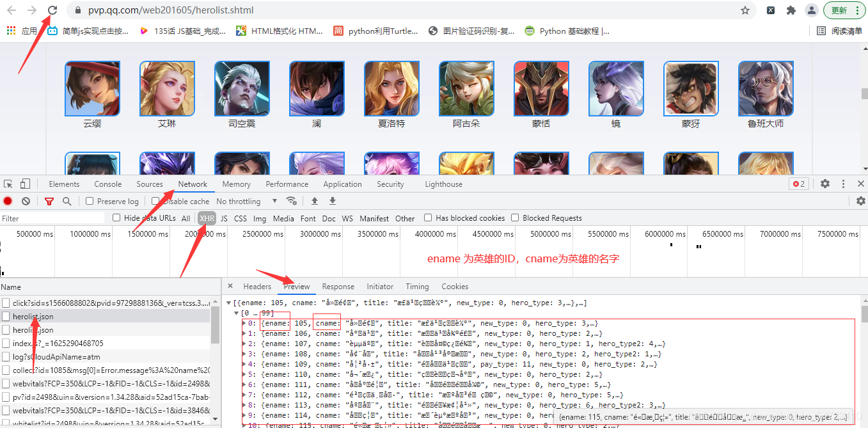The height and width of the screenshot is (428, 868).
Task: Enable Preserve log checkbox
Action: click(90, 201)
